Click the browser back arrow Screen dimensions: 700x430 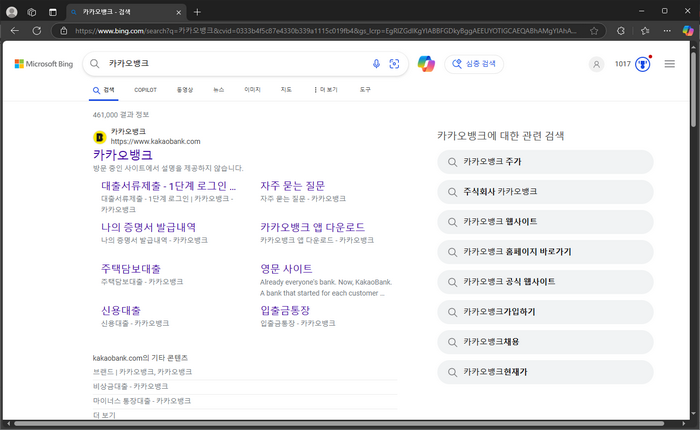tap(15, 31)
